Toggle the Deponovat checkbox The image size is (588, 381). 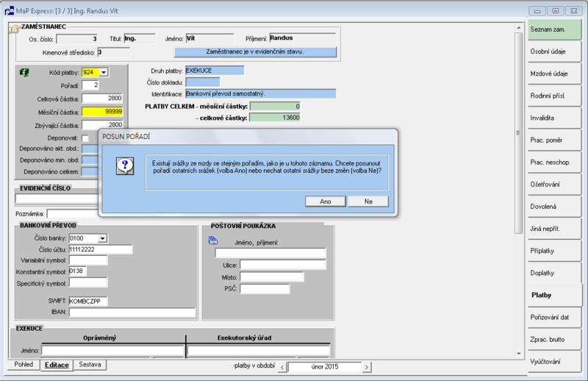pos(85,138)
